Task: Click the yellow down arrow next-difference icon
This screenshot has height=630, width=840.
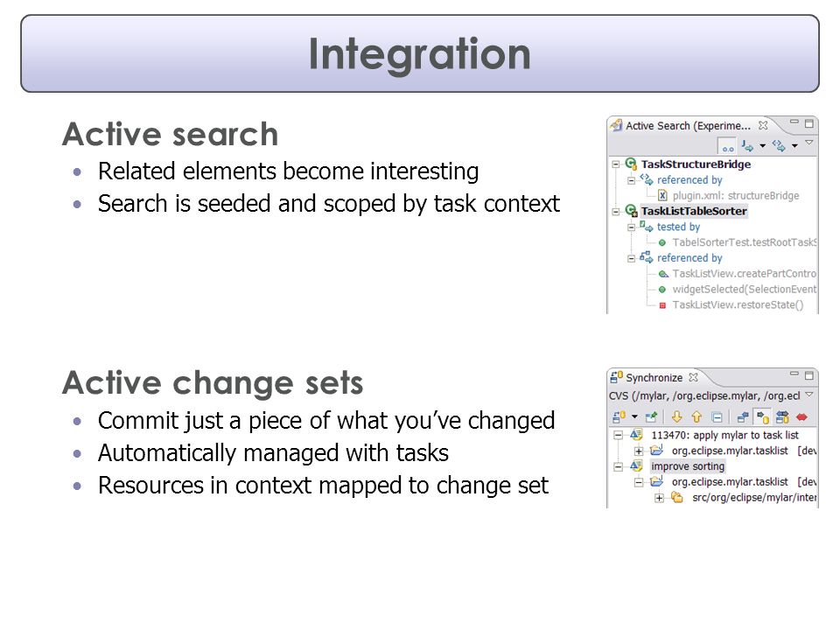Action: (x=676, y=416)
